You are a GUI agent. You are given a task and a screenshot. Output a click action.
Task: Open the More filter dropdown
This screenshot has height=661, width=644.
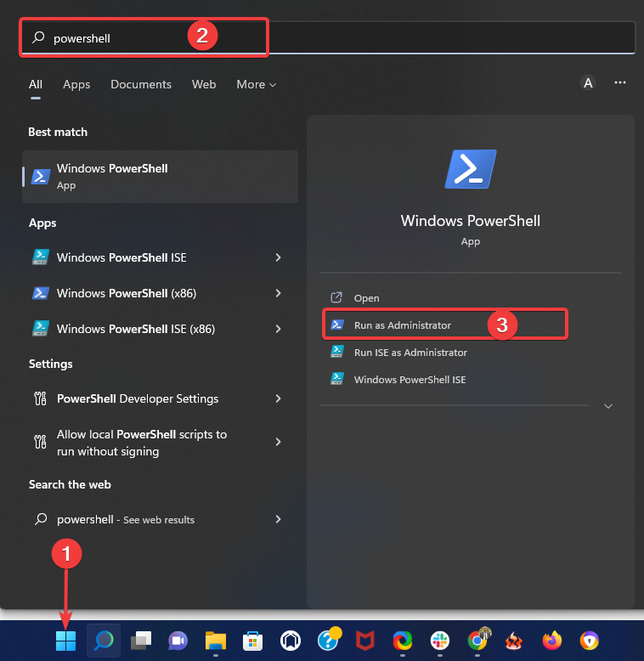pyautogui.click(x=257, y=84)
